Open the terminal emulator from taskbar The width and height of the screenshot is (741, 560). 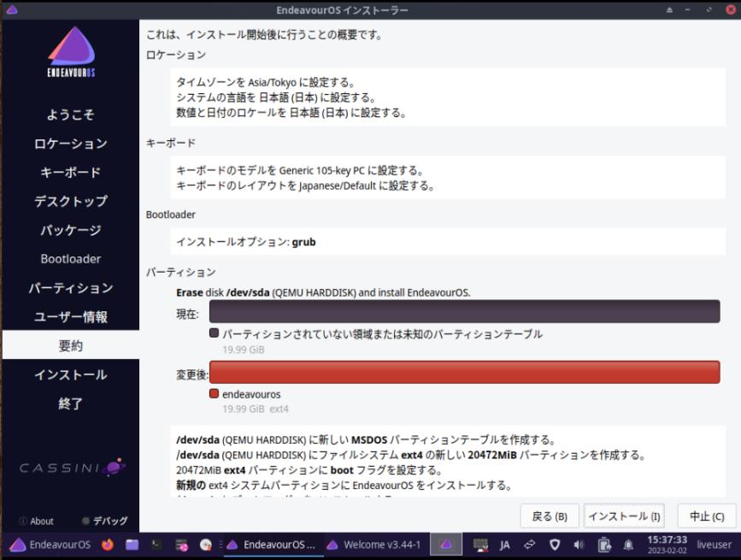point(156,545)
